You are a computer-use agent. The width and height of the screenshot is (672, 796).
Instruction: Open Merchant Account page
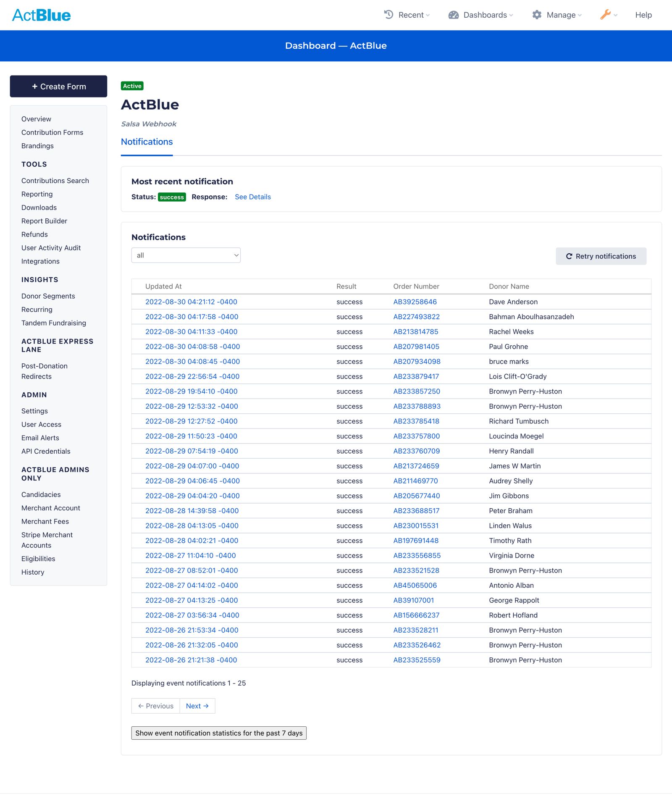pos(51,508)
